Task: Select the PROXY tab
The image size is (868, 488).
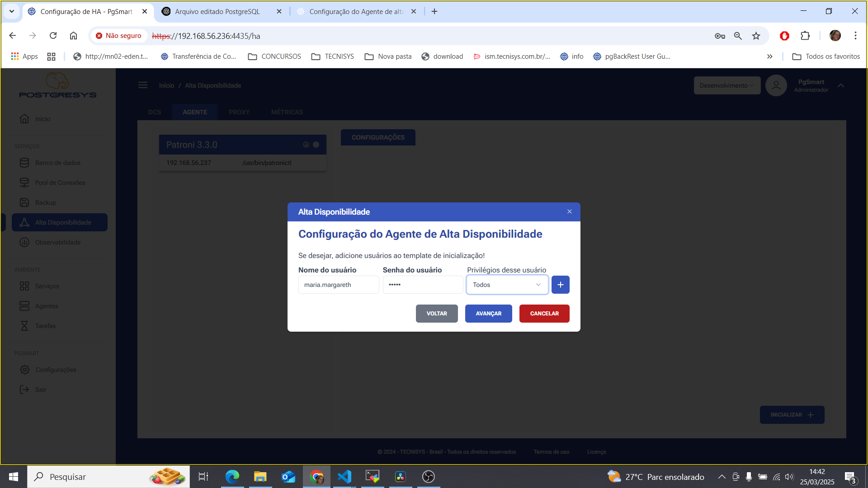Action: (239, 112)
